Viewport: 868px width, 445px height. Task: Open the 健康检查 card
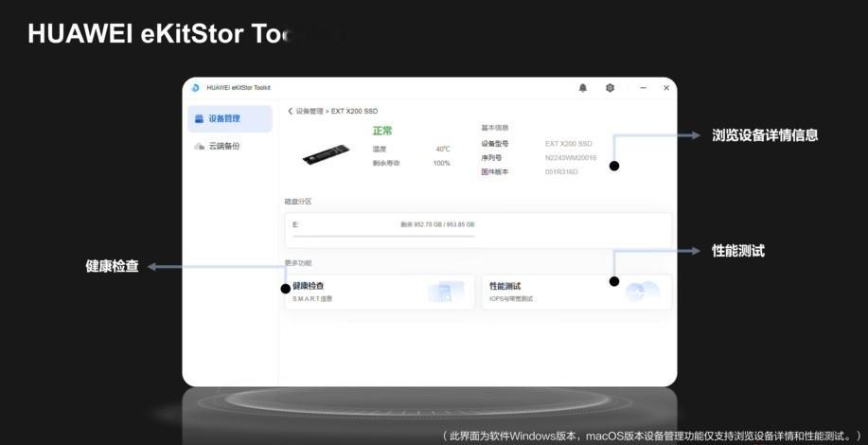coord(380,292)
